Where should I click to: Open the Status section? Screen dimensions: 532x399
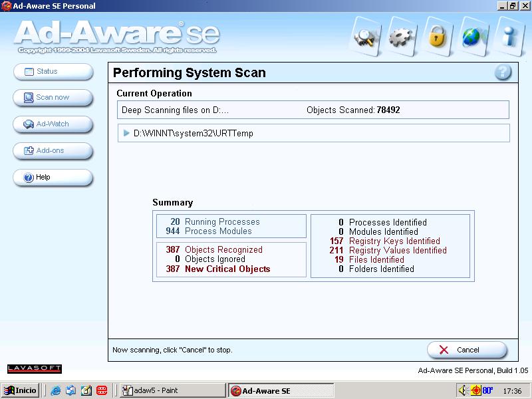click(x=53, y=72)
